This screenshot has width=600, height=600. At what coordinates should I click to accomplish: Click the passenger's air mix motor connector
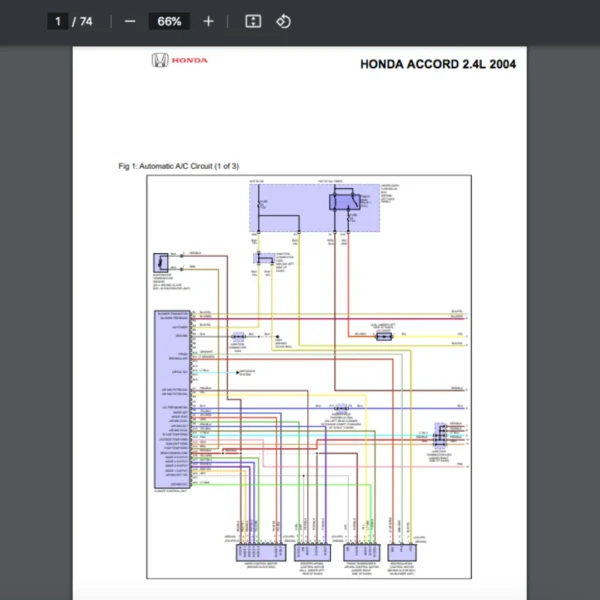coord(362,551)
